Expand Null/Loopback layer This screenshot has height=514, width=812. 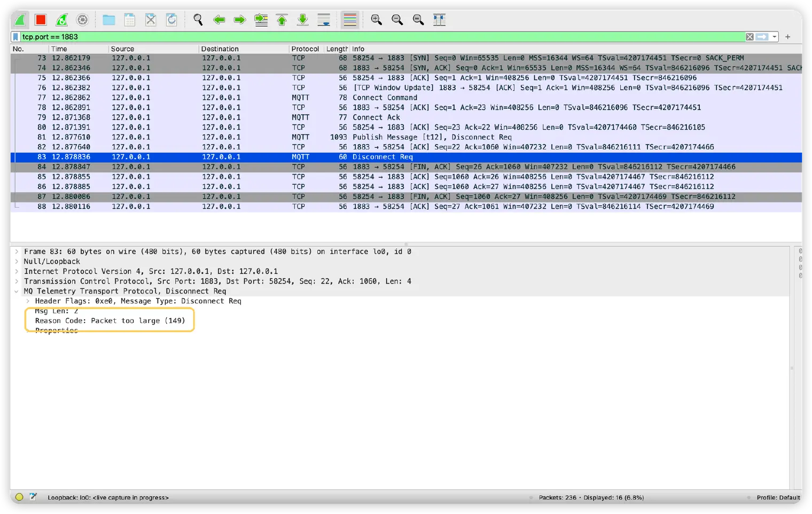pyautogui.click(x=17, y=262)
